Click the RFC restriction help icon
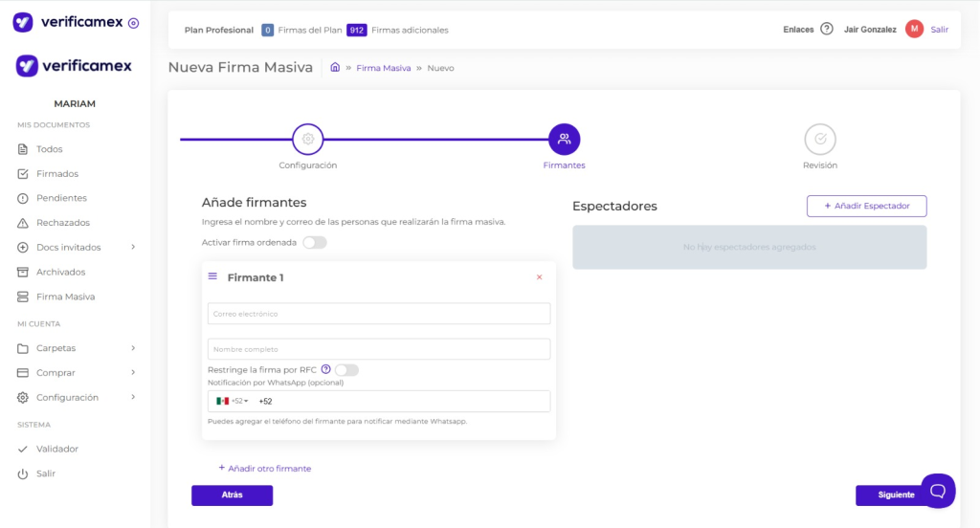The height and width of the screenshot is (528, 980). (325, 370)
